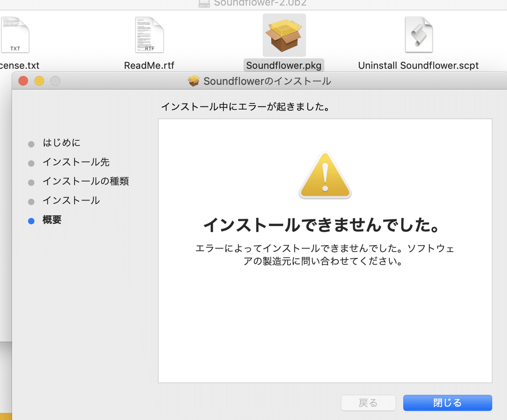507x420 pixels.
Task: Click the ReadMe.rtf file name label
Action: point(149,65)
